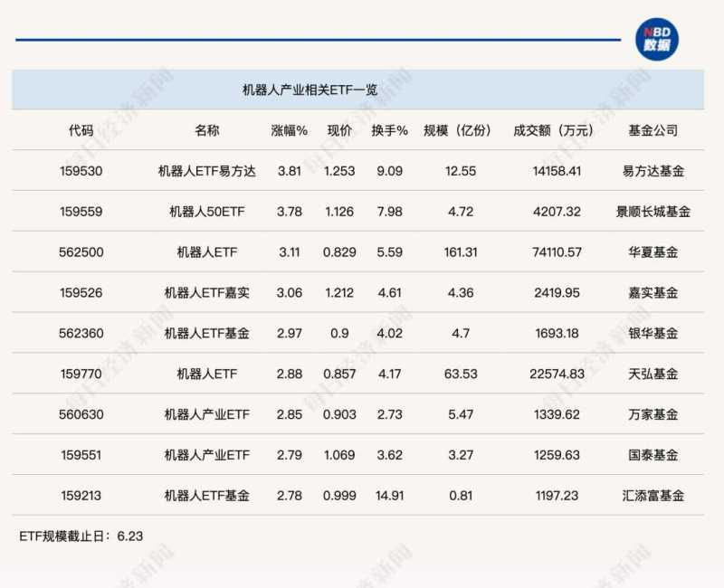
Task: Select turnover value 4207.32
Action: pyautogui.click(x=557, y=212)
